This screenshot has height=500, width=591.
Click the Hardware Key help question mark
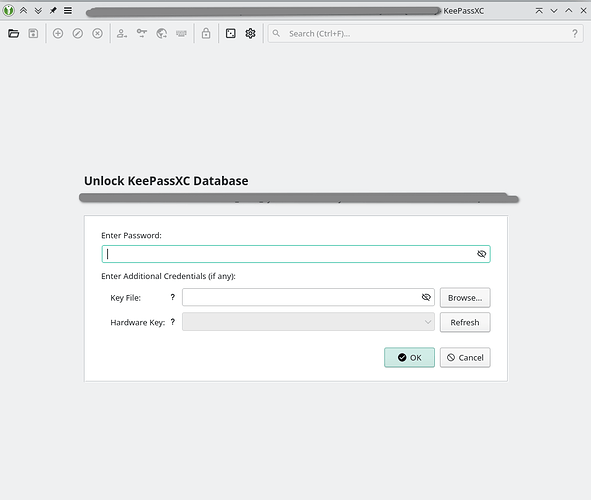pos(173,322)
